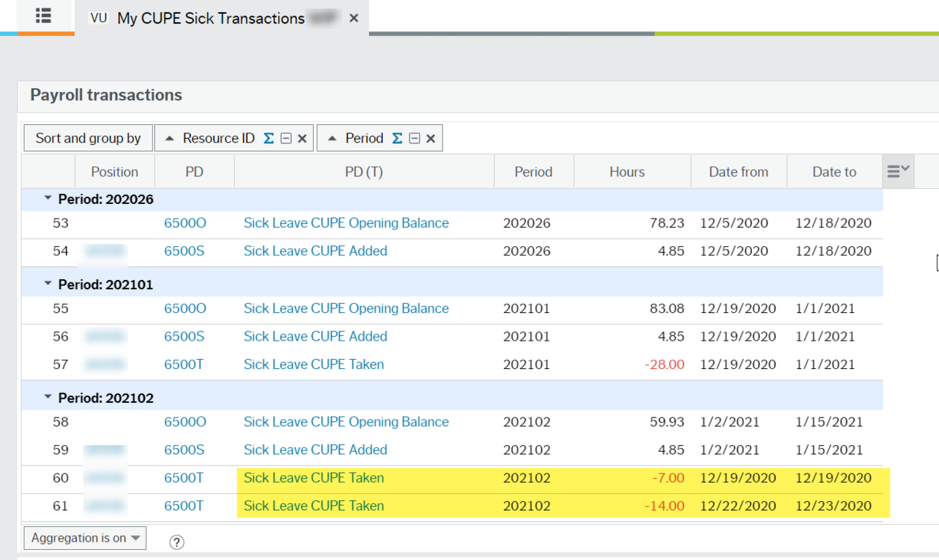This screenshot has height=560, width=939.
Task: Toggle aggregation off with minus icon on Resource ID
Action: 285,138
